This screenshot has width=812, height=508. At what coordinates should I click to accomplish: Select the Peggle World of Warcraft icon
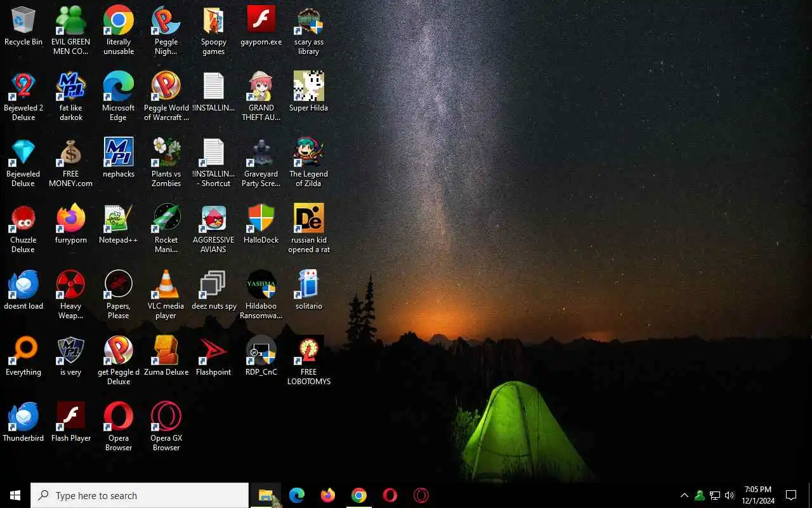pos(166,97)
